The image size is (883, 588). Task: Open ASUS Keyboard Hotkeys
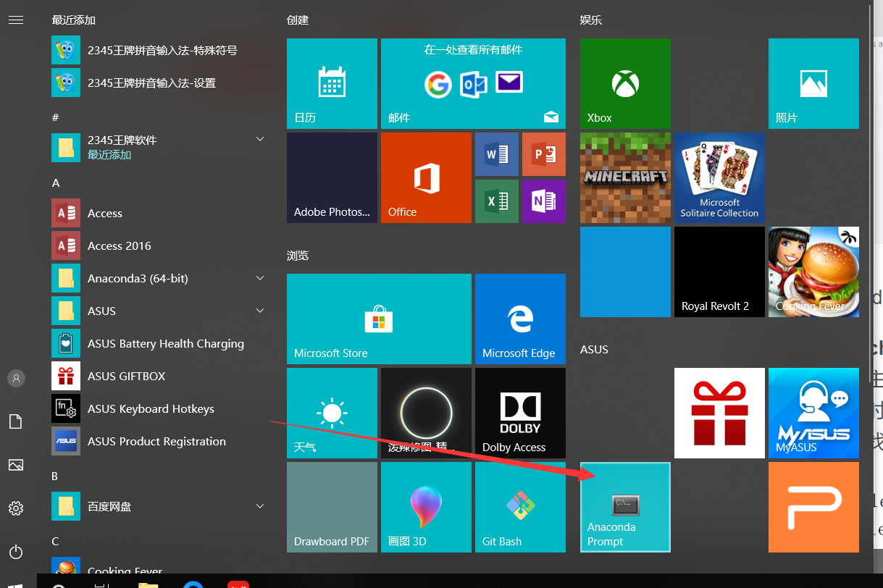coord(160,408)
